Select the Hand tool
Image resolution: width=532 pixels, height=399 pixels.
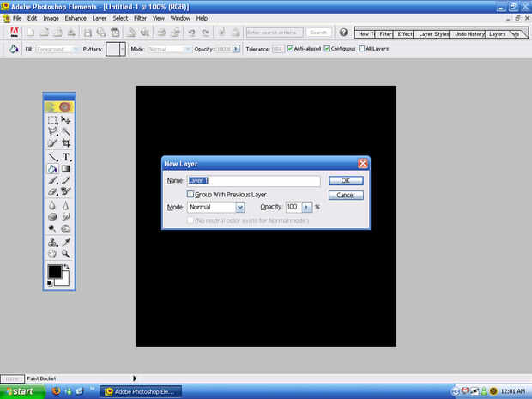click(x=52, y=253)
